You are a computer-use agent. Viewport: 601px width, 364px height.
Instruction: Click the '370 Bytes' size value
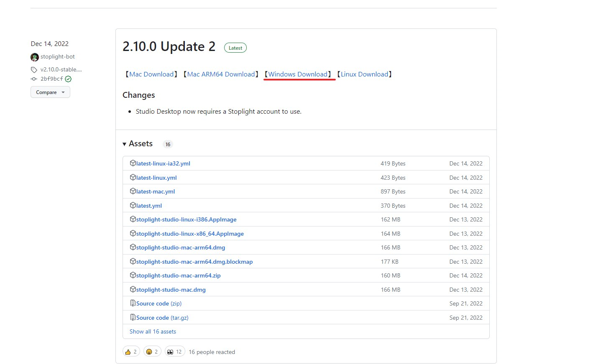coord(393,206)
